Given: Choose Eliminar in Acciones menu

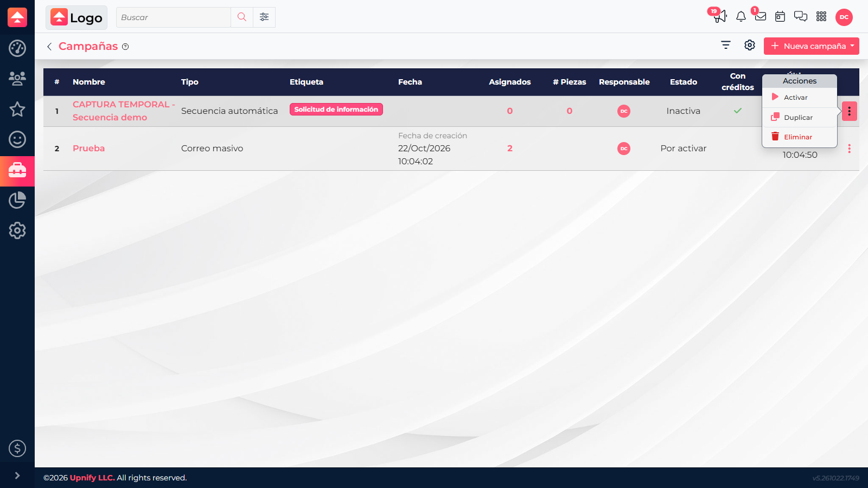Looking at the screenshot, I should (800, 137).
